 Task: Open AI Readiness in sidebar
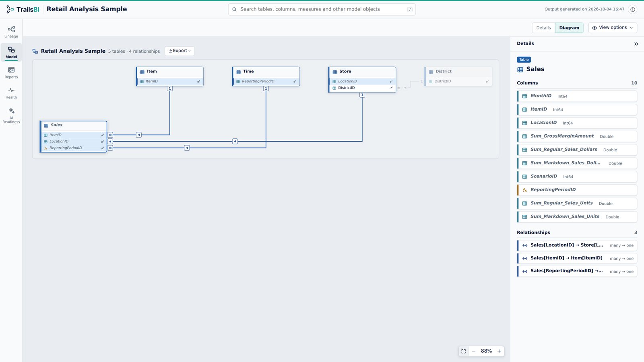click(11, 115)
